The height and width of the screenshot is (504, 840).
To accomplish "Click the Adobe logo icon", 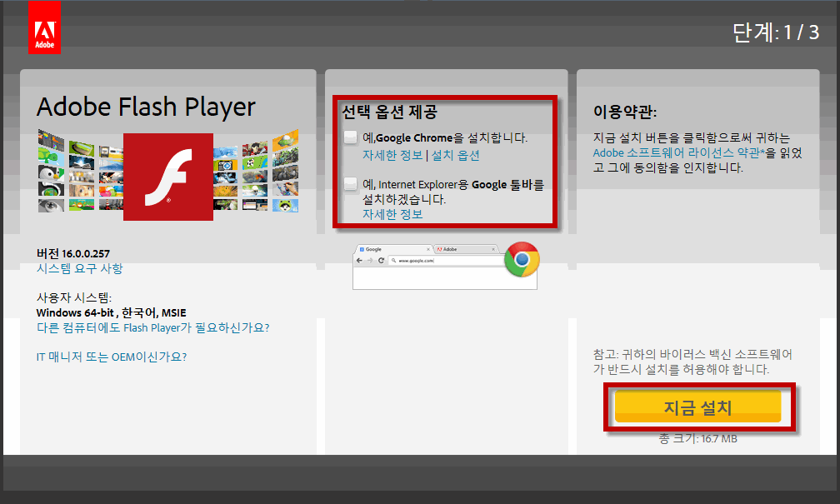I will [44, 27].
